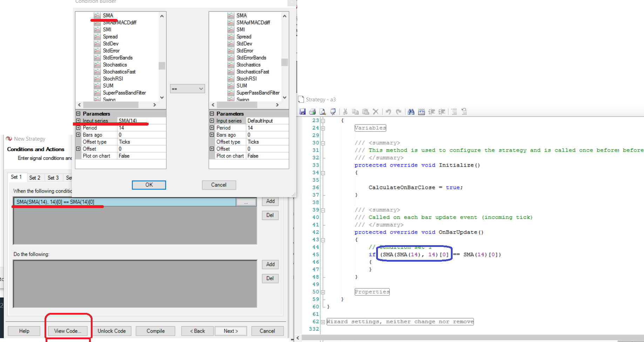The image size is (644, 342).
Task: Click the Compile button in the strategy wizard
Action: tap(156, 331)
